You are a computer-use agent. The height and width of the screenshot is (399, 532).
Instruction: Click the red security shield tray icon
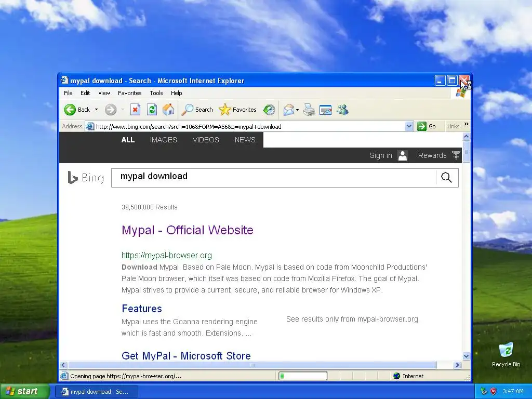(x=494, y=391)
